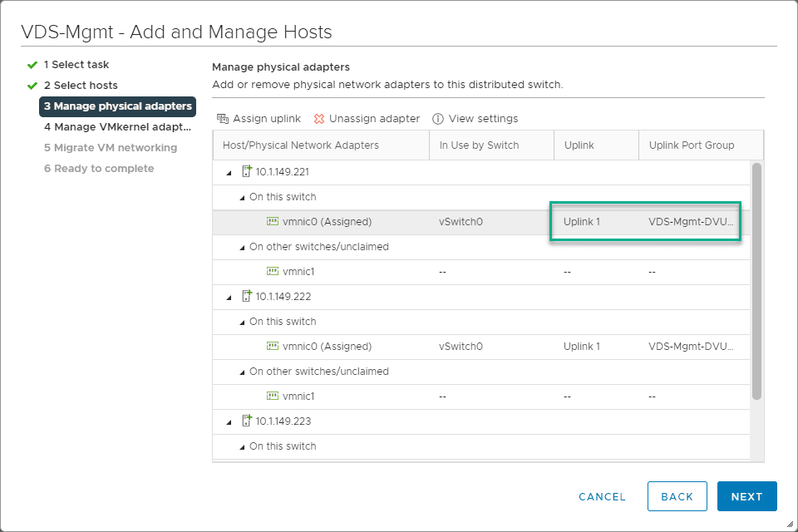Go to step 1 Select task

coord(76,65)
